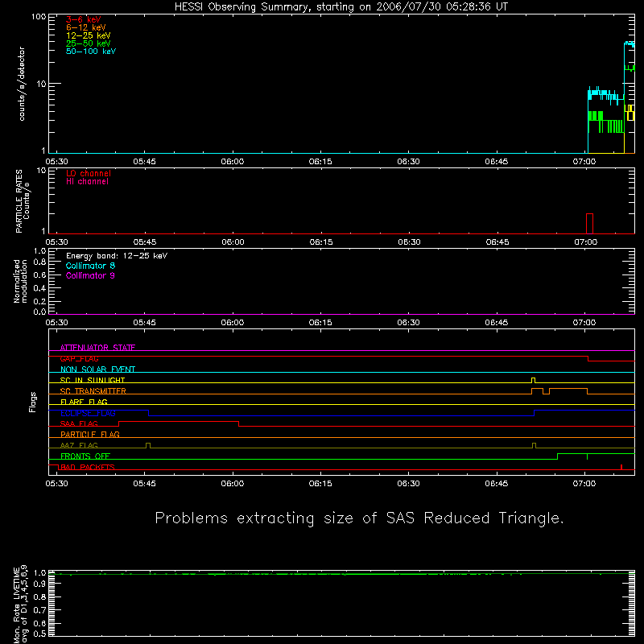Select the 6-12 keV legend label
This screenshot has width=644, height=644.
point(86,27)
